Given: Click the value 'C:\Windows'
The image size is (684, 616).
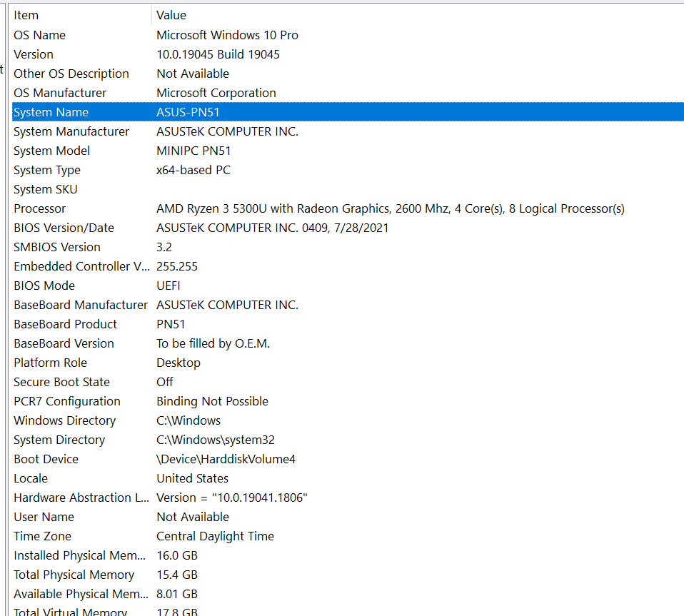Looking at the screenshot, I should click(x=188, y=420).
